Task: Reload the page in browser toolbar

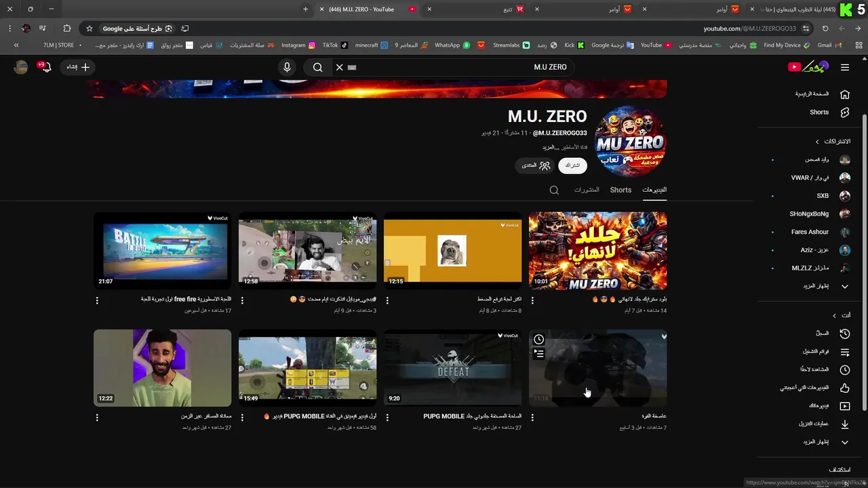Action: pos(825,28)
